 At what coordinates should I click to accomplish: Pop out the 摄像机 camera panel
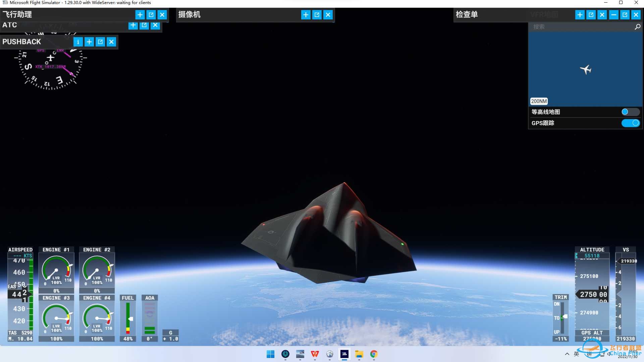[x=317, y=15]
